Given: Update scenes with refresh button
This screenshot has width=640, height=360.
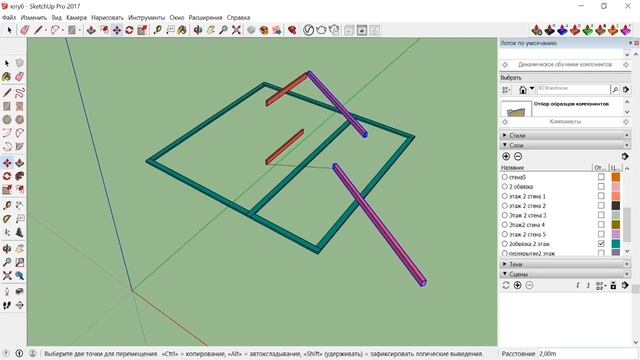Looking at the screenshot, I should pos(506,285).
